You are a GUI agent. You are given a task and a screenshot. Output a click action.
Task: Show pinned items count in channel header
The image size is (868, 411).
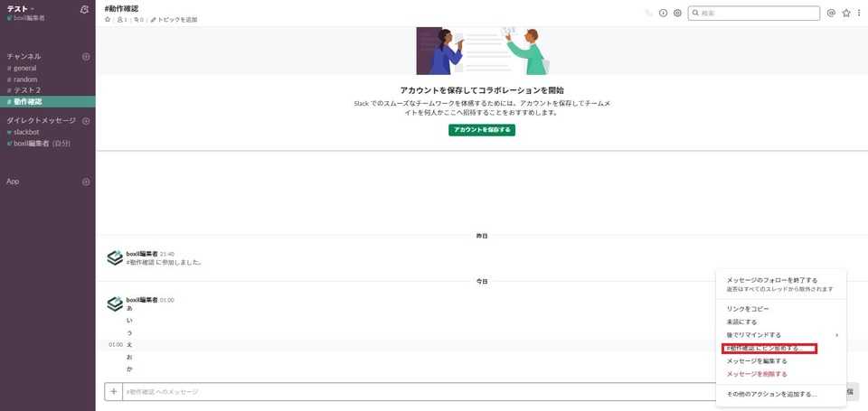pos(138,19)
